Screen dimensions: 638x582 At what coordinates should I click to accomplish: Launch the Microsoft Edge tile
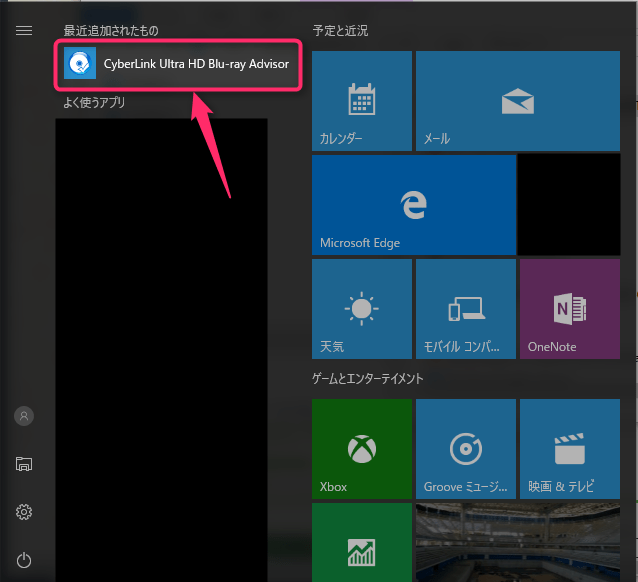pyautogui.click(x=414, y=205)
